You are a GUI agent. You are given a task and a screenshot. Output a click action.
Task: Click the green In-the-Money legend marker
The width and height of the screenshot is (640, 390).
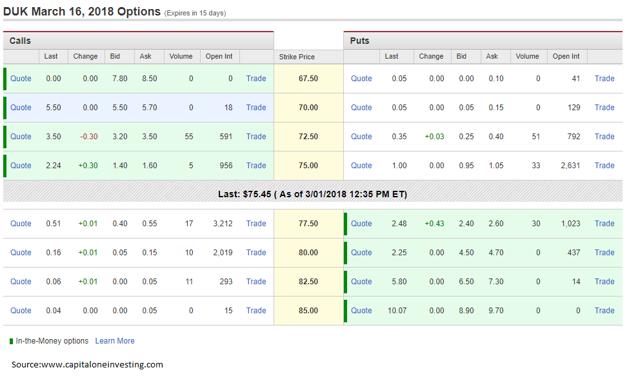point(11,341)
